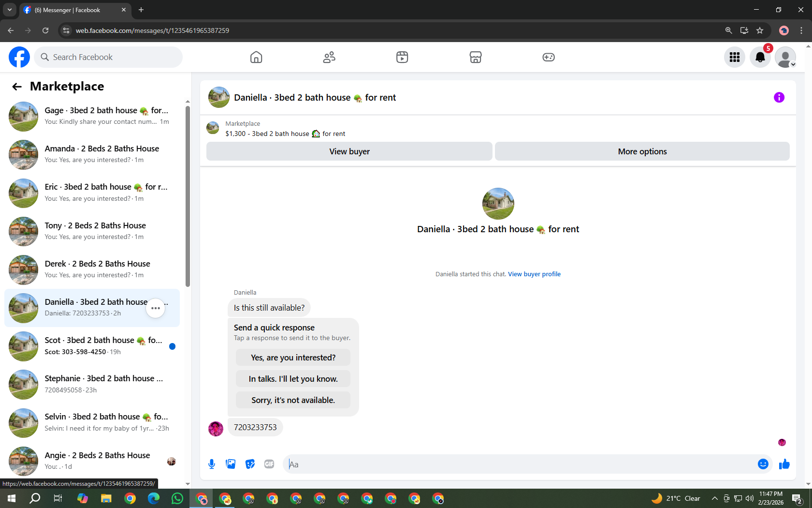The image size is (812, 508).
Task: Click the large house profile picture in chat
Action: point(498,204)
